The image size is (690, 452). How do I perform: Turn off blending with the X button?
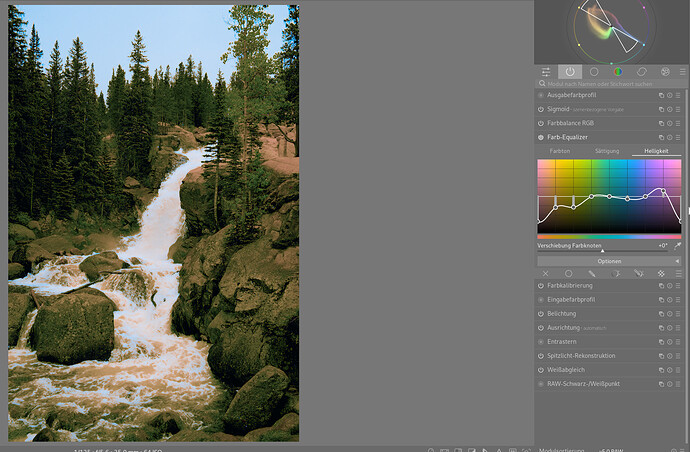coord(545,273)
